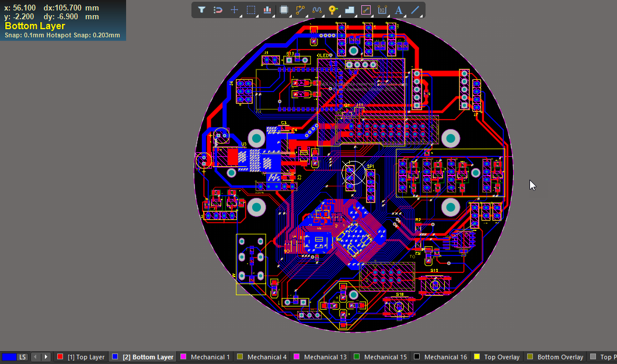Switch to the Mechanical 1 layer tab
The width and height of the screenshot is (617, 364).
205,357
